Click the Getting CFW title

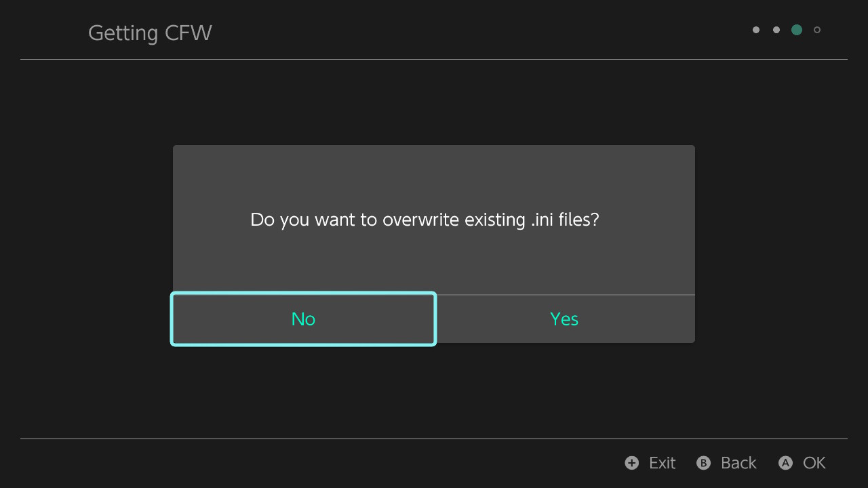pyautogui.click(x=150, y=33)
